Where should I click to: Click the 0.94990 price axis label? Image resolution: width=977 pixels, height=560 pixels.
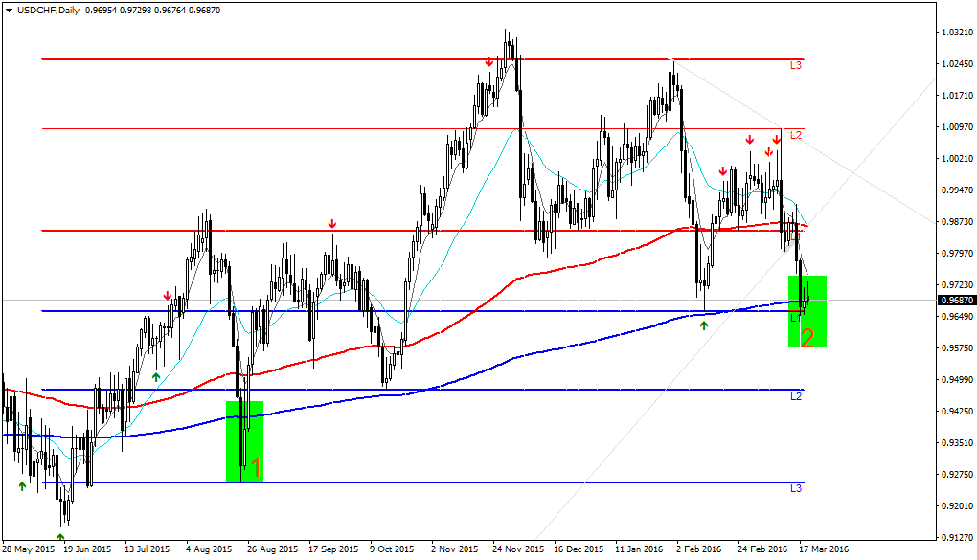coord(958,379)
